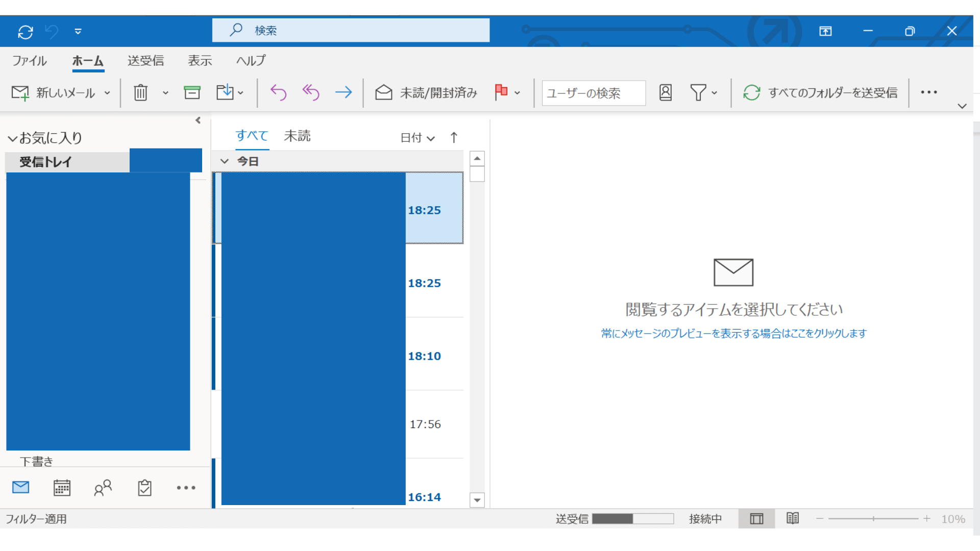The width and height of the screenshot is (980, 551).
Task: Open the Tasks view from the navigation bar
Action: point(144,488)
